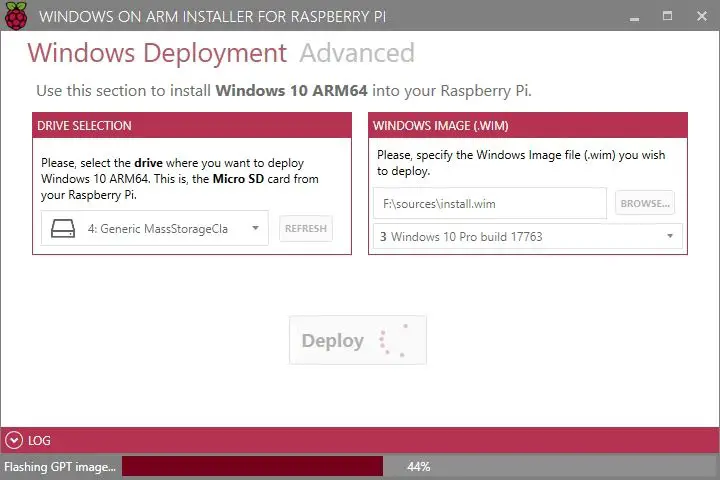Click the Browse button for WIM file
This screenshot has width=720, height=480.
click(x=645, y=203)
